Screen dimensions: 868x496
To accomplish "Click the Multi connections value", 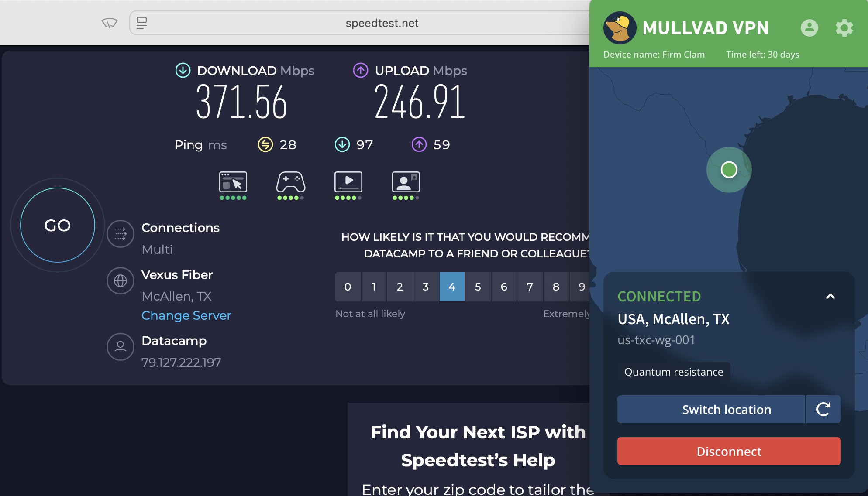I will (157, 250).
